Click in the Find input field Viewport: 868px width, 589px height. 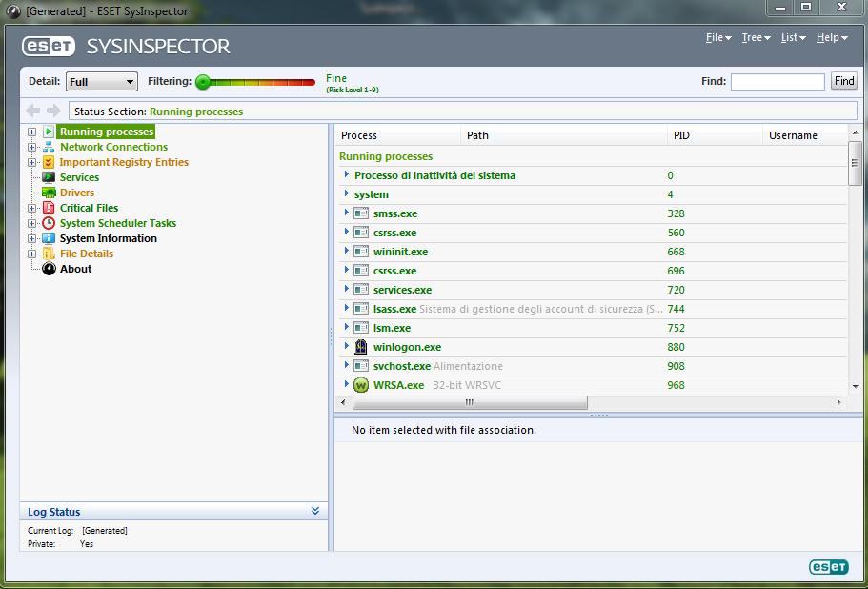click(777, 81)
